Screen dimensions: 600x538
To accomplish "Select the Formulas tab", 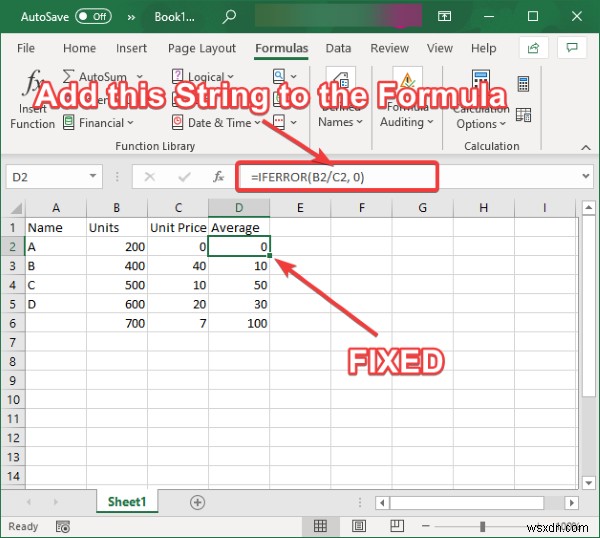I will coord(281,48).
